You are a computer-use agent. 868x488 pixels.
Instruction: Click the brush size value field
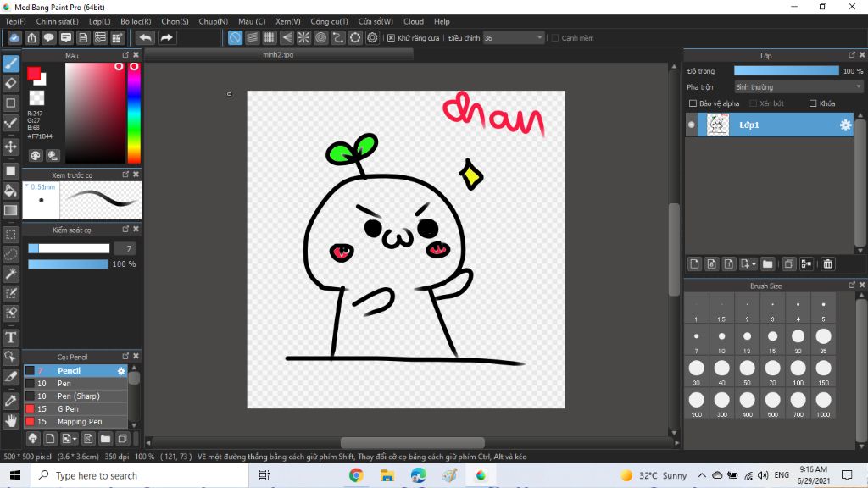point(125,248)
